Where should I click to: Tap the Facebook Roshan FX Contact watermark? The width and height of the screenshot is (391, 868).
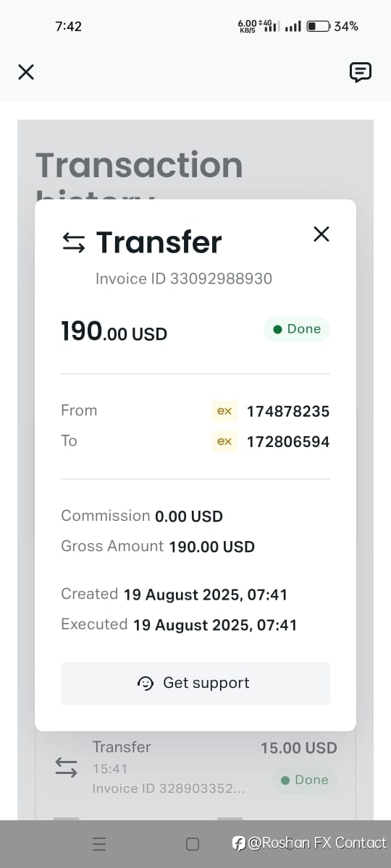(x=309, y=843)
